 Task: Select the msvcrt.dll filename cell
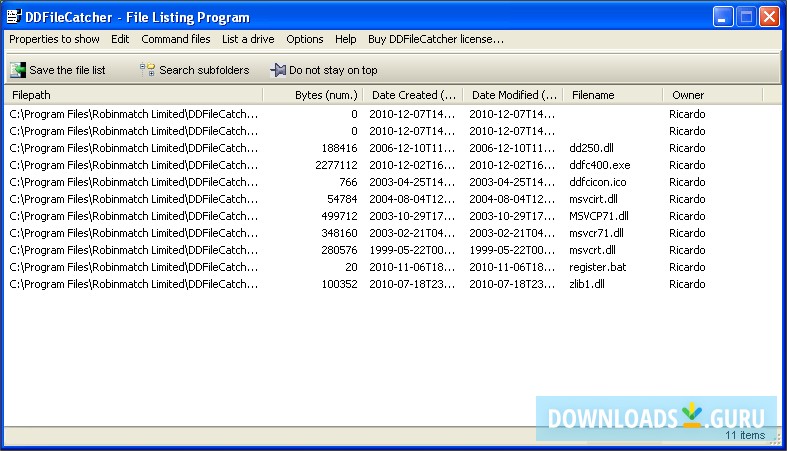[592, 250]
